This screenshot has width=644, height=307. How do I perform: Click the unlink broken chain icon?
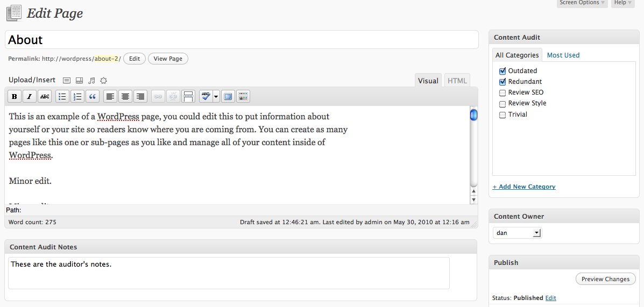tap(173, 96)
